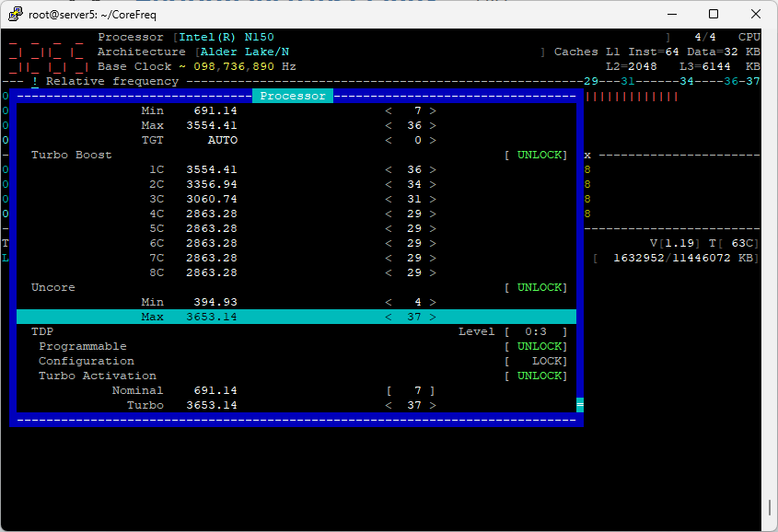
Task: Toggle Turbo Boost UNLOCK status
Action: (536, 155)
